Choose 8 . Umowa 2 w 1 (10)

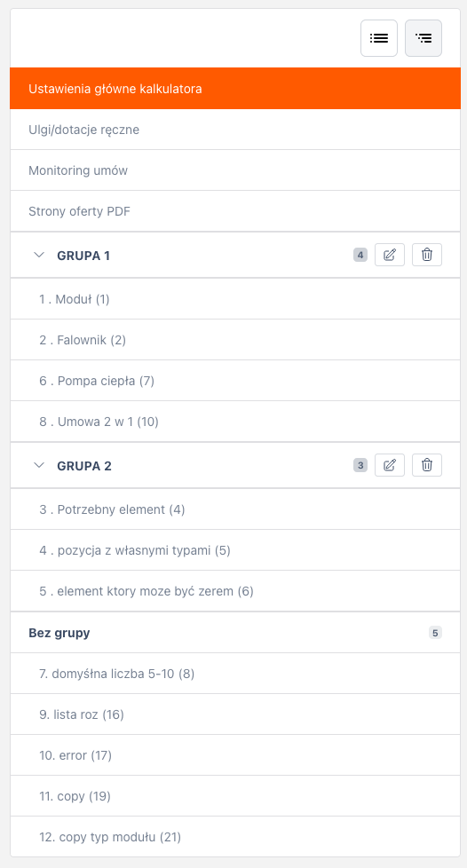tap(235, 422)
